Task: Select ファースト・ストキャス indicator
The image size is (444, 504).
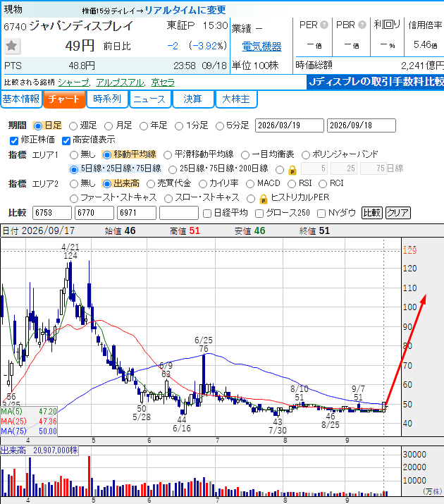Action: pos(74,198)
